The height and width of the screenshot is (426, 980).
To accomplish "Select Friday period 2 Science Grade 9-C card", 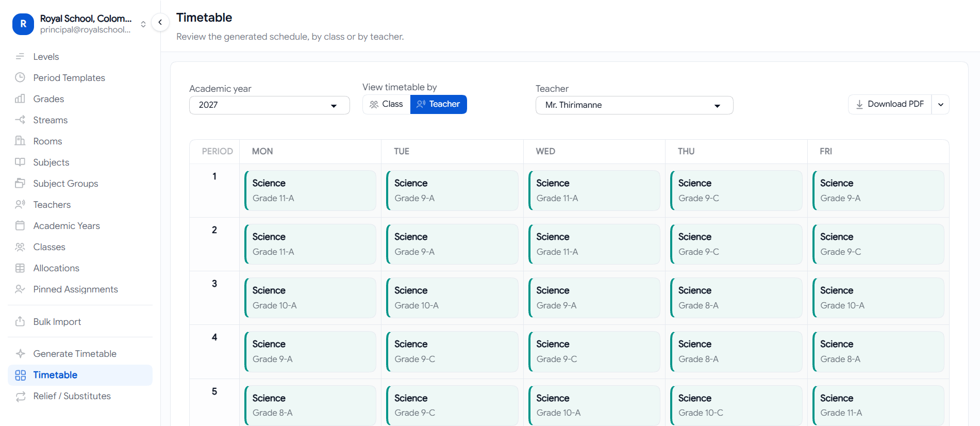I will coord(878,244).
